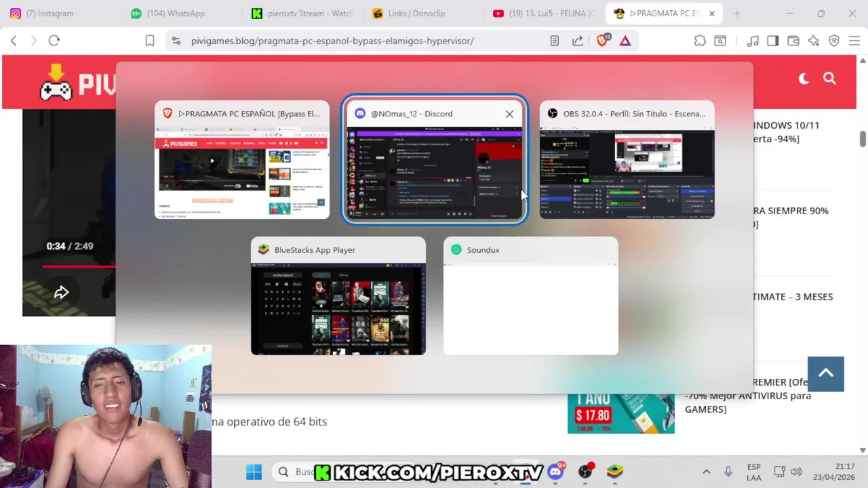Reload the current page
Image resolution: width=868 pixels, height=488 pixels.
(54, 41)
